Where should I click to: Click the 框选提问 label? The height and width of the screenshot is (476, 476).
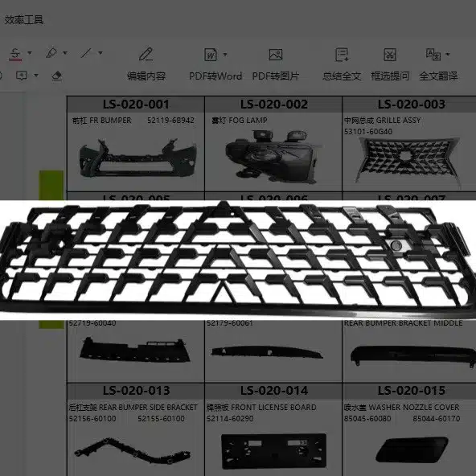[390, 76]
